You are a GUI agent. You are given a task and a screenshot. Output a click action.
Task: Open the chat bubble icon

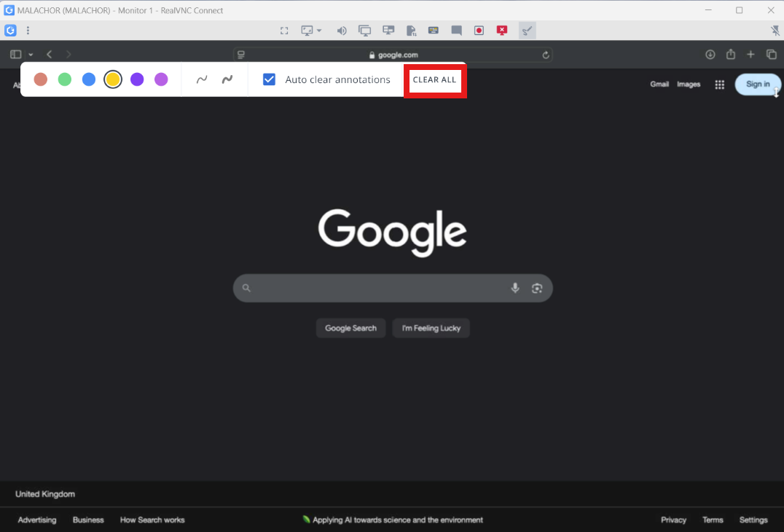pyautogui.click(x=456, y=31)
